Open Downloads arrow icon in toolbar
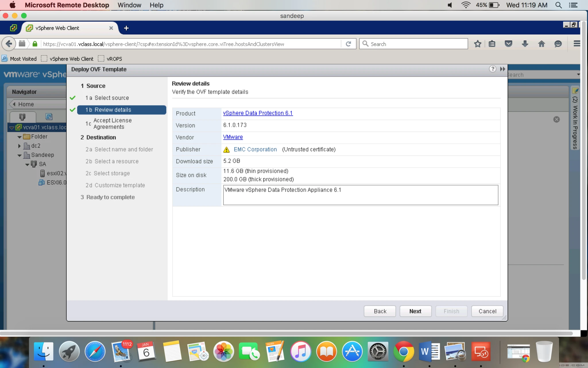The width and height of the screenshot is (588, 368). coord(525,44)
